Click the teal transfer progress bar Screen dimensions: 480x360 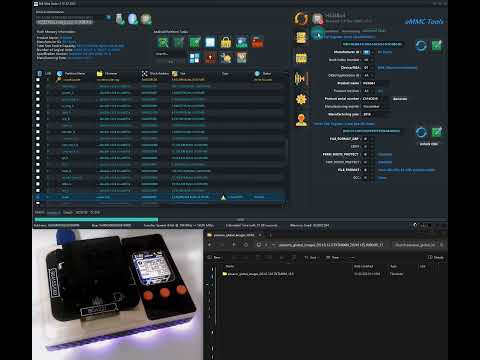tap(96, 219)
